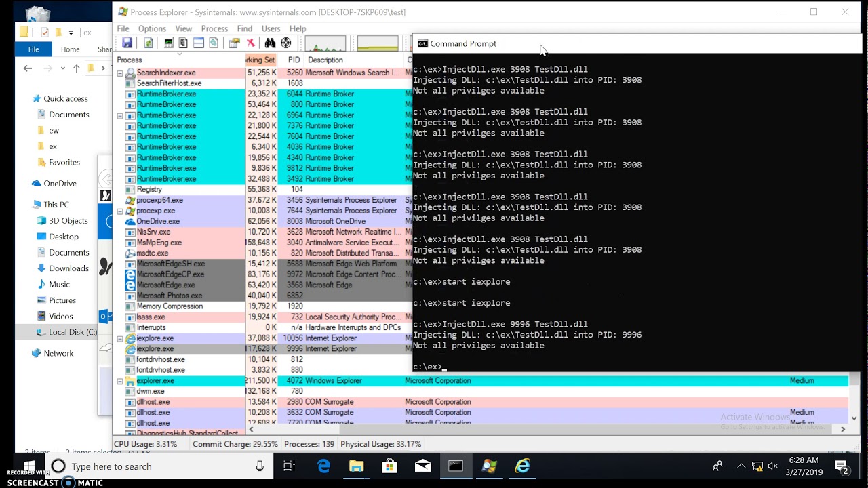Click the horizontal scrollbar left arrow
The height and width of the screenshot is (488, 868).
click(x=252, y=429)
